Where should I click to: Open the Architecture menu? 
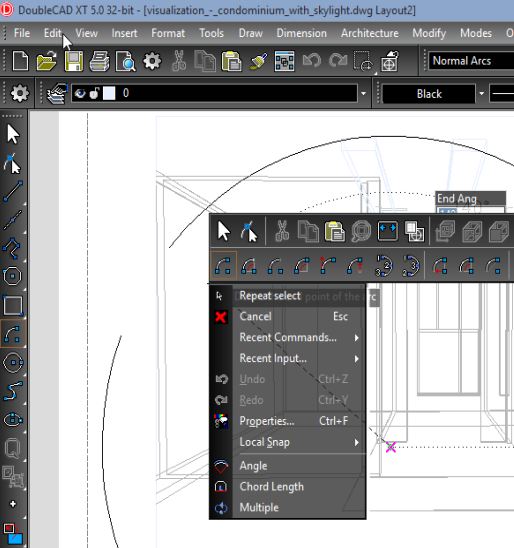(x=370, y=33)
